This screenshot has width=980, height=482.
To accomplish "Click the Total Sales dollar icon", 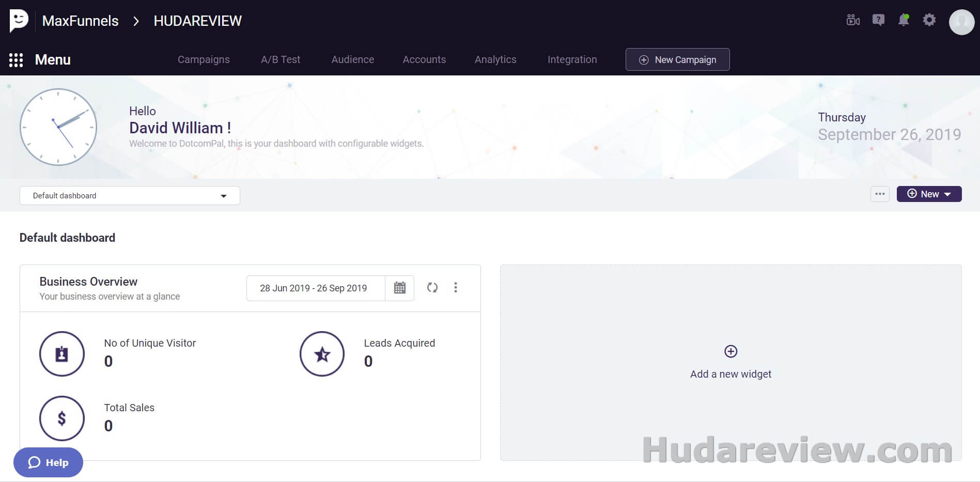I will coord(62,418).
